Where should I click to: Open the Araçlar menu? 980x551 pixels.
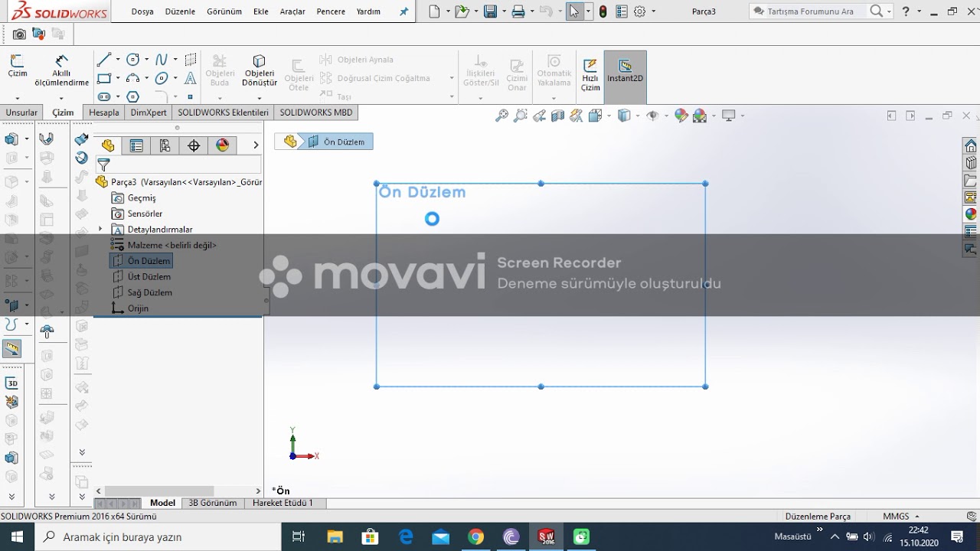coord(292,11)
